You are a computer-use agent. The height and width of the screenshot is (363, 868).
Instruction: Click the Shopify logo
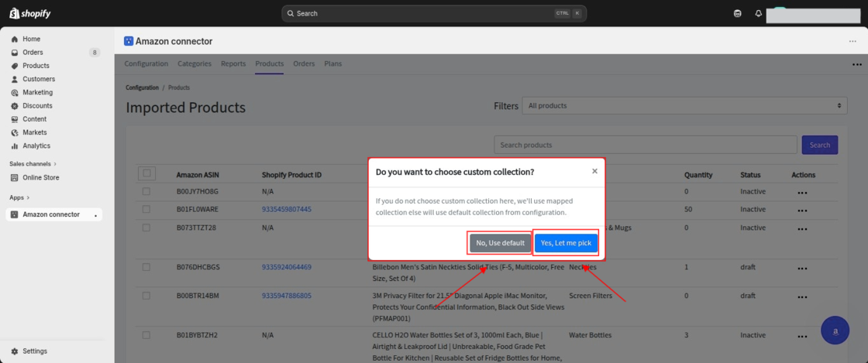[30, 13]
